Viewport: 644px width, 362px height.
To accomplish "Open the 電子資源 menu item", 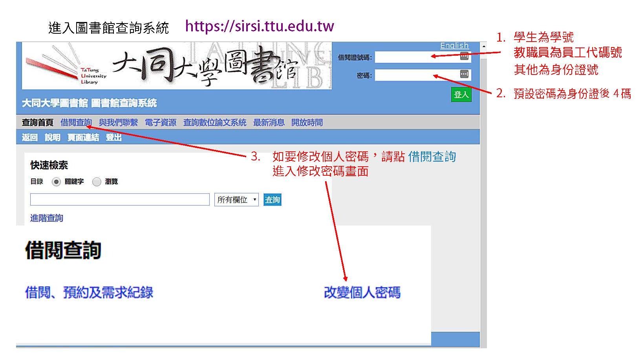I will (161, 122).
